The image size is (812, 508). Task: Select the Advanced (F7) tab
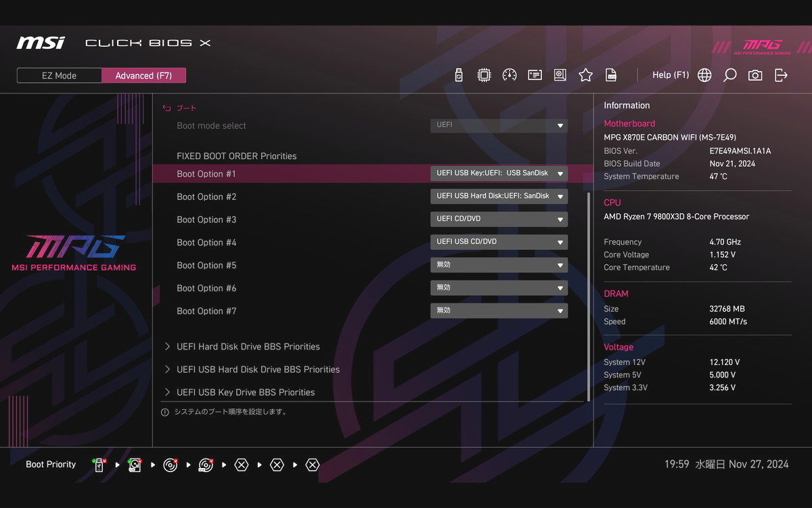point(143,76)
